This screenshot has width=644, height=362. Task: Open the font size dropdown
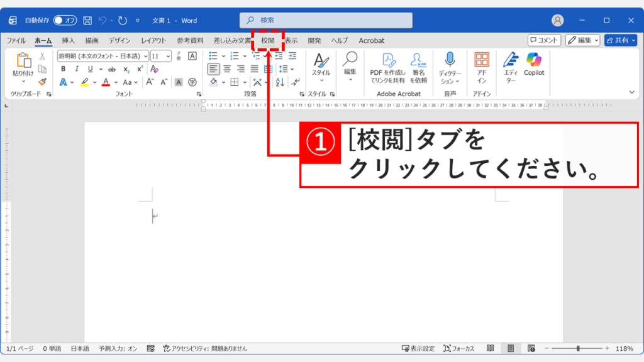(167, 55)
